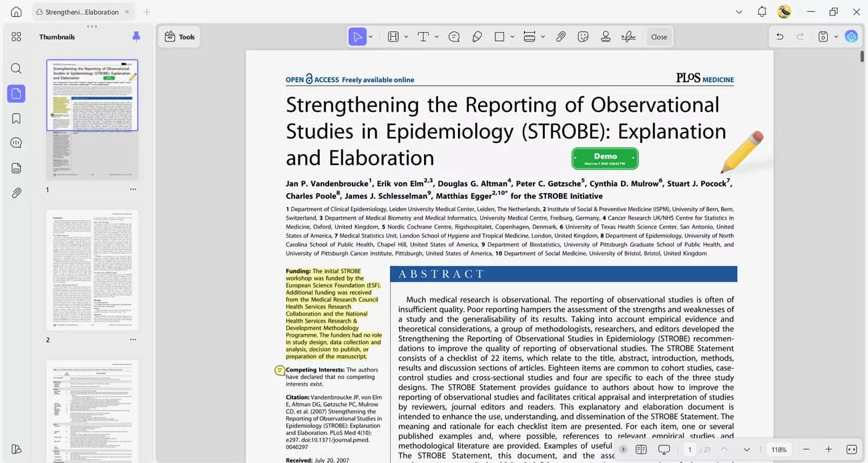Close the Strengtheni...Elaboration tab
This screenshot has width=868, height=463.
(x=127, y=12)
